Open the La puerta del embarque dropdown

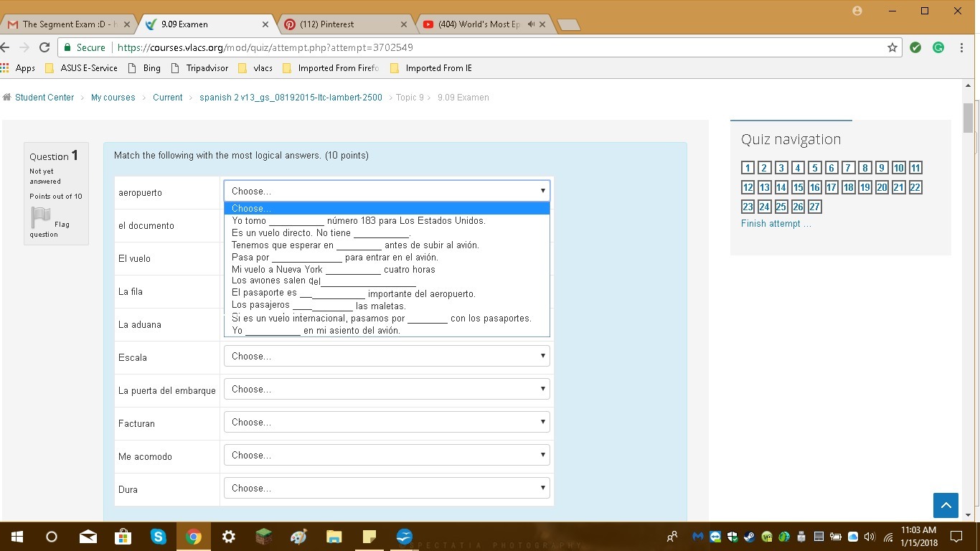387,389
